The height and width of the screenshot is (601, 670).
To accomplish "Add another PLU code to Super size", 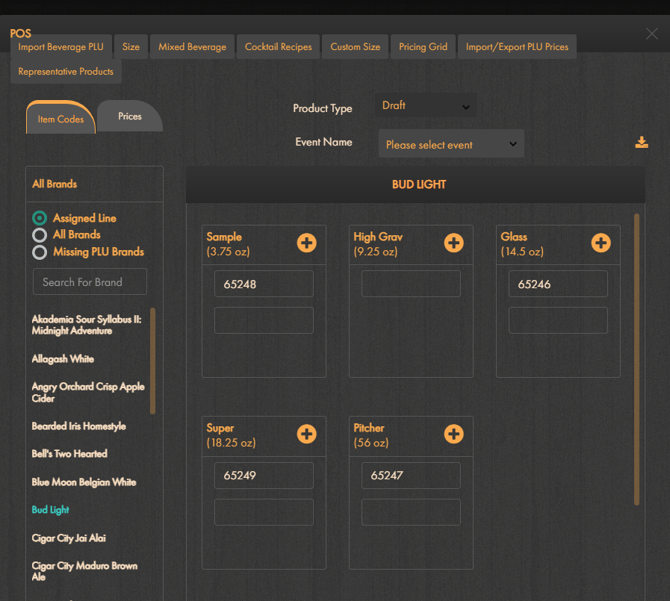I will pyautogui.click(x=306, y=434).
